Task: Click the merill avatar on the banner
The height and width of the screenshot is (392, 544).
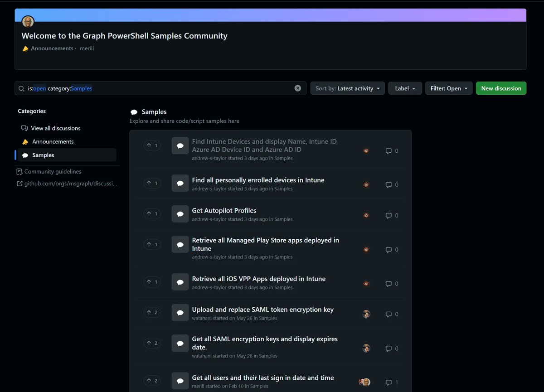Action: coord(28,21)
